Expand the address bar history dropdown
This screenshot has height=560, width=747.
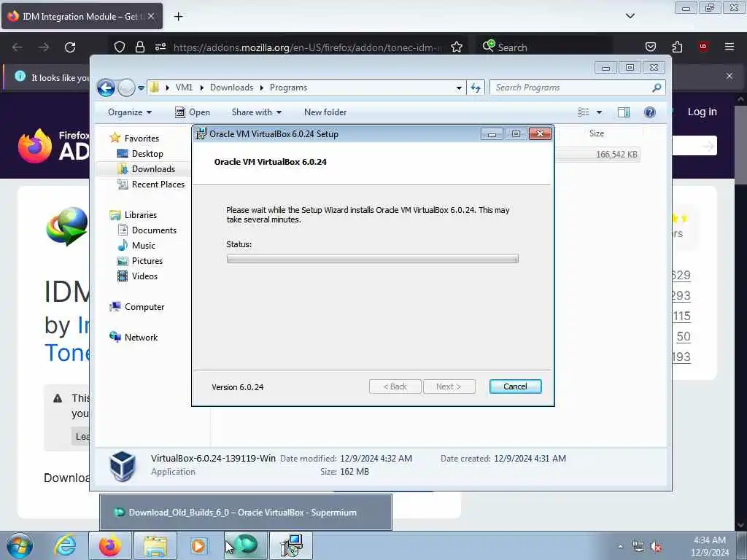[459, 87]
